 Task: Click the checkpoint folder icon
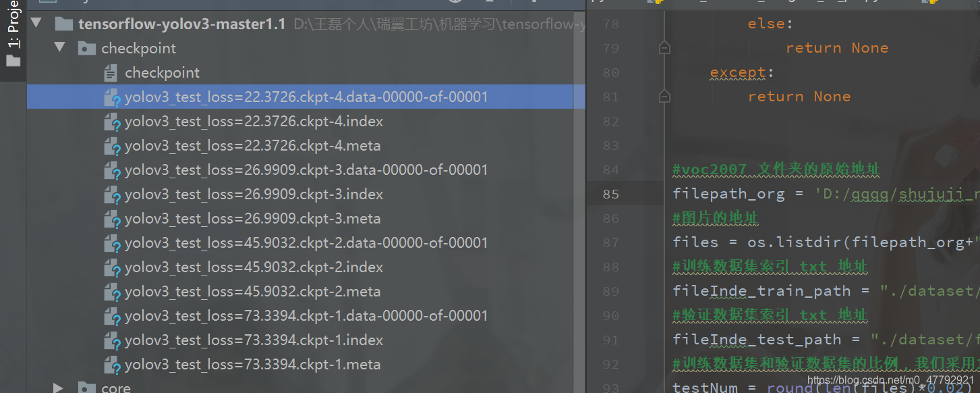tap(87, 49)
